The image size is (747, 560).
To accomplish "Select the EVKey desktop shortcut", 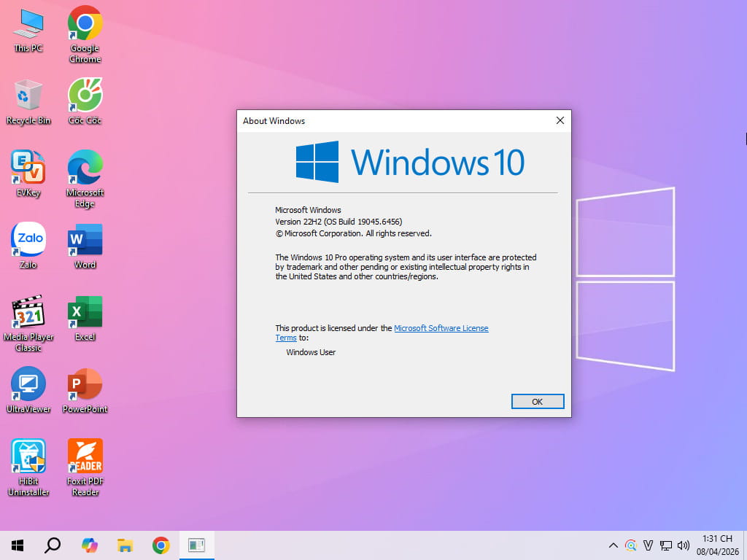I will coord(28,174).
